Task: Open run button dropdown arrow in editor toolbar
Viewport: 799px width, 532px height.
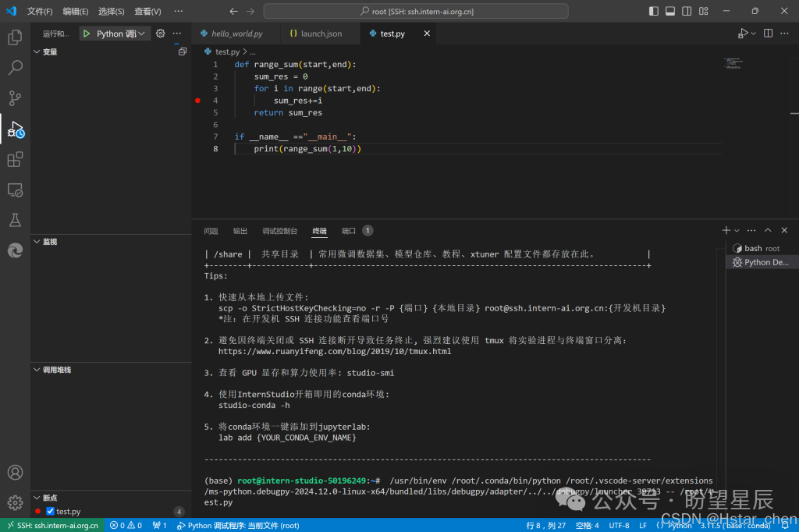Action: point(753,34)
